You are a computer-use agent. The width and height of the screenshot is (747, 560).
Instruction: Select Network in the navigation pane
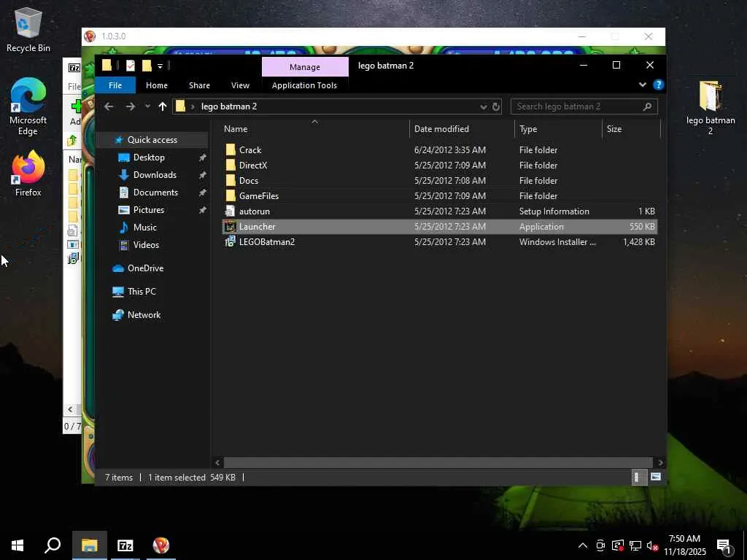144,315
